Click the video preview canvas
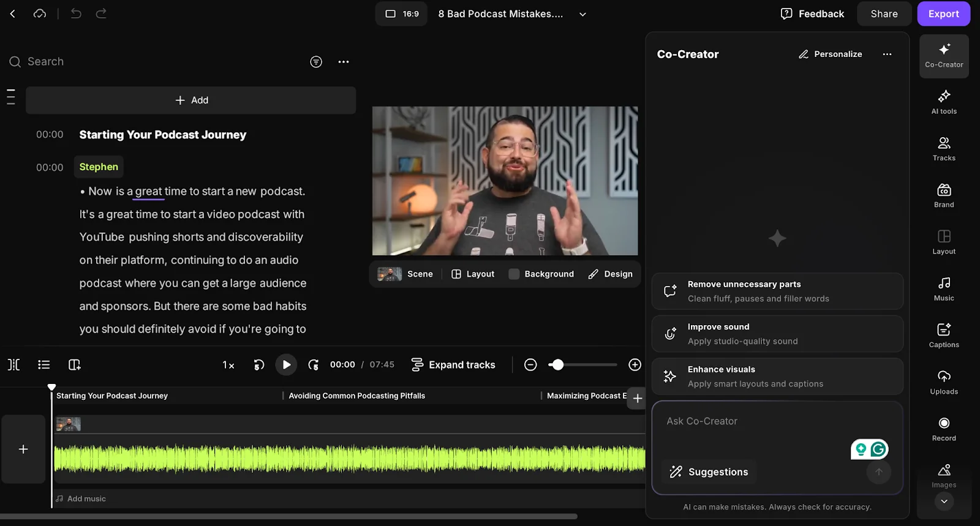Image resolution: width=980 pixels, height=526 pixels. (x=505, y=181)
